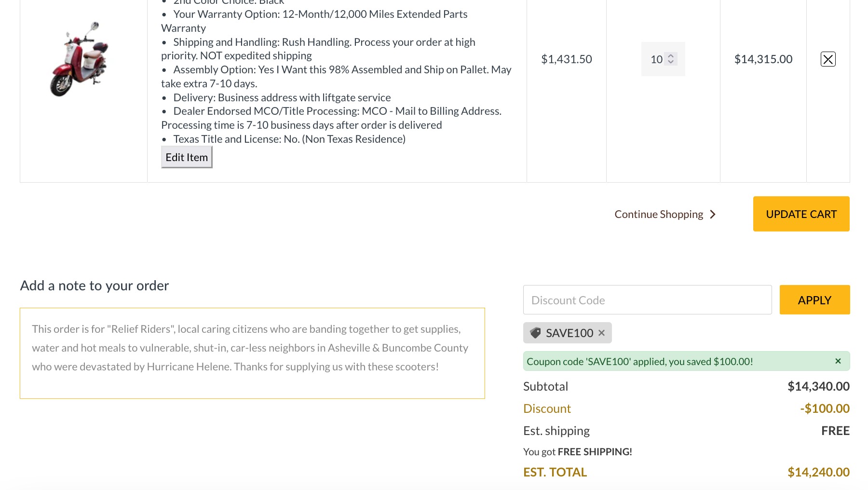Screen dimensions: 868x490
Task: Decrease quantity with the down arrow
Action: coord(671,62)
